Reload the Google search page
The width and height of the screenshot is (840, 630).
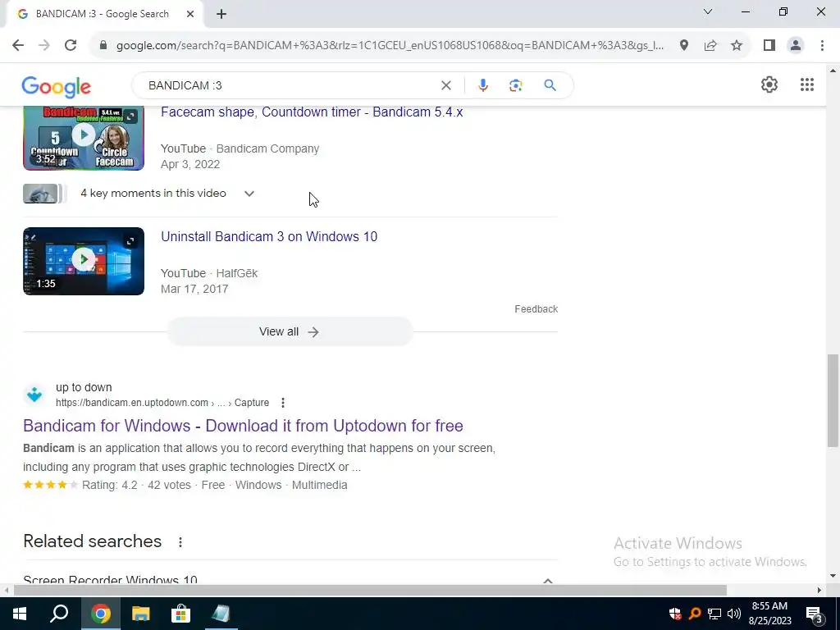[71, 46]
